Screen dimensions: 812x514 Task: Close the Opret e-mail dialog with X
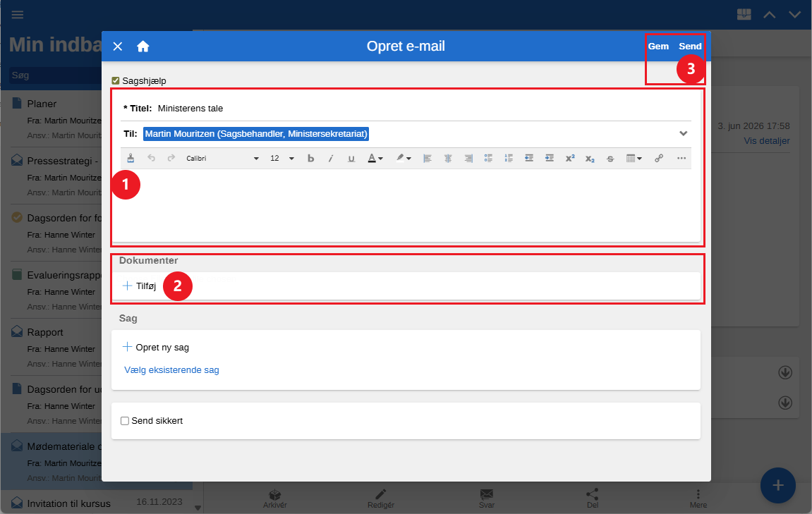coord(118,47)
